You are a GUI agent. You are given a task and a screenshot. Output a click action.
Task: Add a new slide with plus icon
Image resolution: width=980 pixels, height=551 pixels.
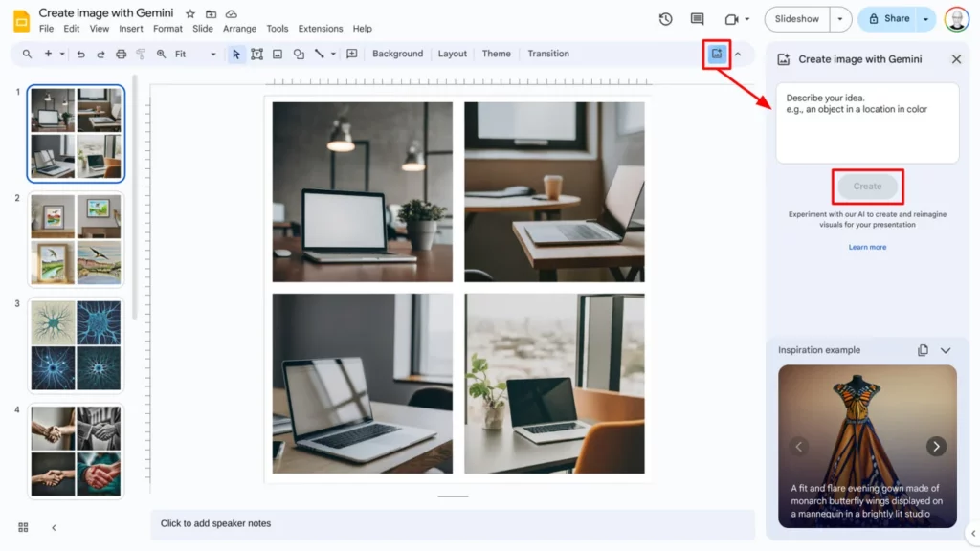48,54
